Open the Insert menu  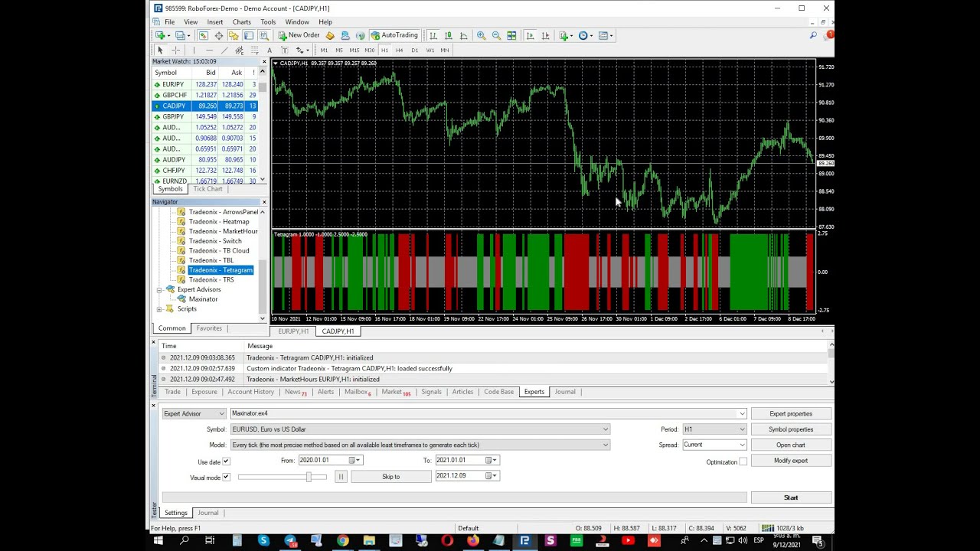point(215,22)
